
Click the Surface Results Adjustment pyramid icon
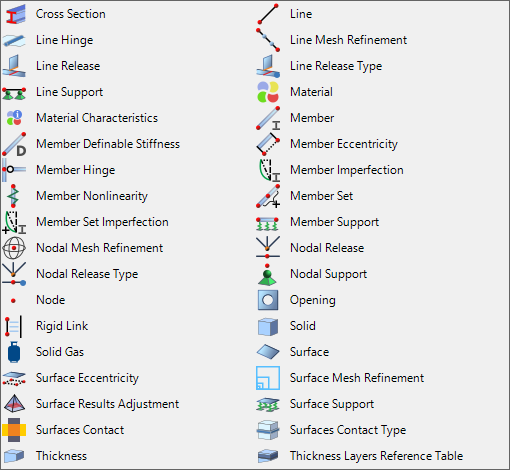[x=14, y=403]
